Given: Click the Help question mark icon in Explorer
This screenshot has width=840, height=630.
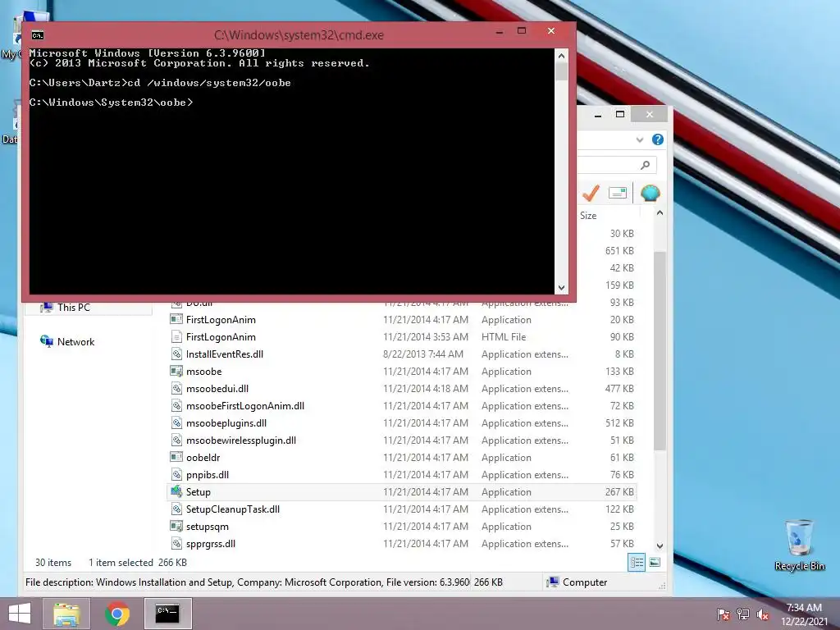Looking at the screenshot, I should (657, 139).
